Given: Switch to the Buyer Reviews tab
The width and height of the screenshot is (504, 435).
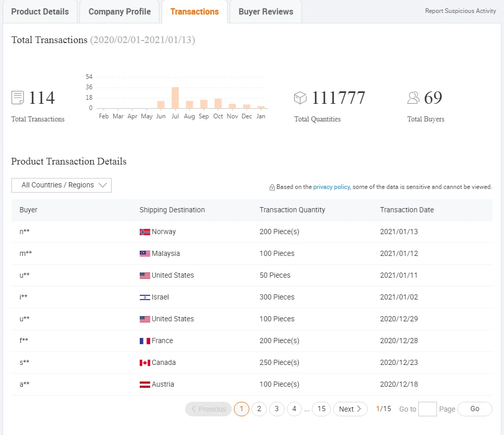Looking at the screenshot, I should point(266,11).
